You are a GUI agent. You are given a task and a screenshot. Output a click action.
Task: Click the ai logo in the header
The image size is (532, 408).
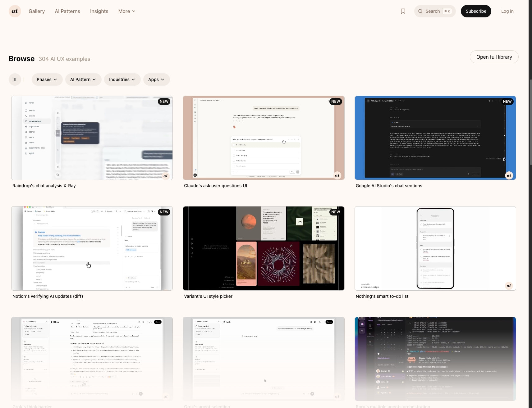pyautogui.click(x=15, y=11)
